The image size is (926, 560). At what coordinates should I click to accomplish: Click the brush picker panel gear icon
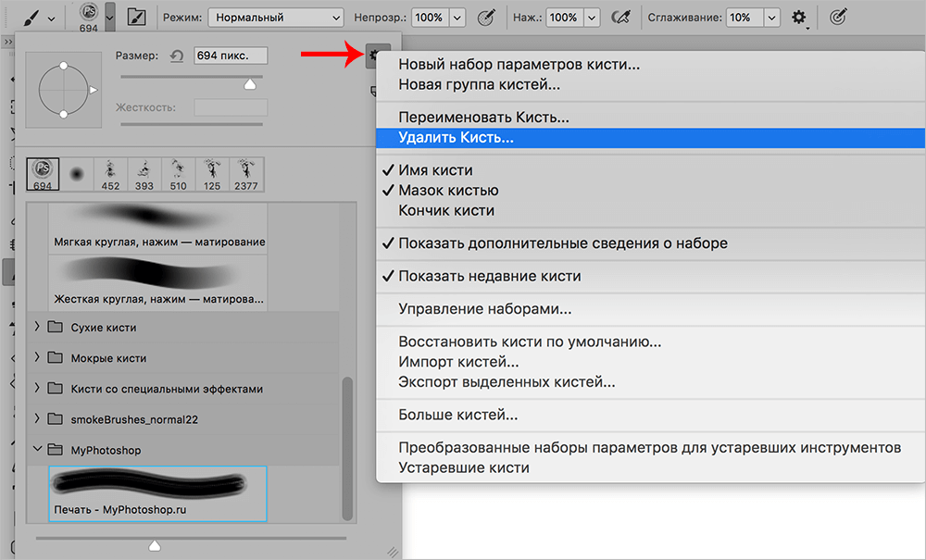click(376, 56)
